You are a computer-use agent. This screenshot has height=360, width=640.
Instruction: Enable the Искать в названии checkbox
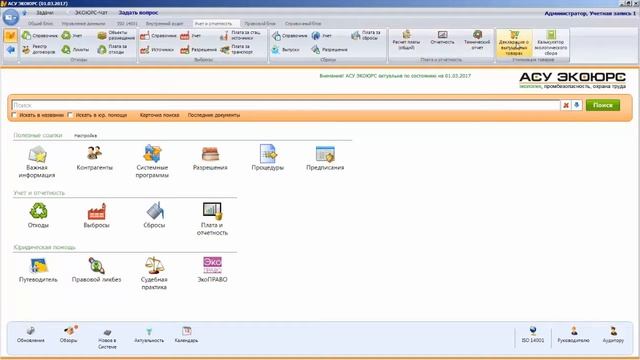tap(14, 115)
